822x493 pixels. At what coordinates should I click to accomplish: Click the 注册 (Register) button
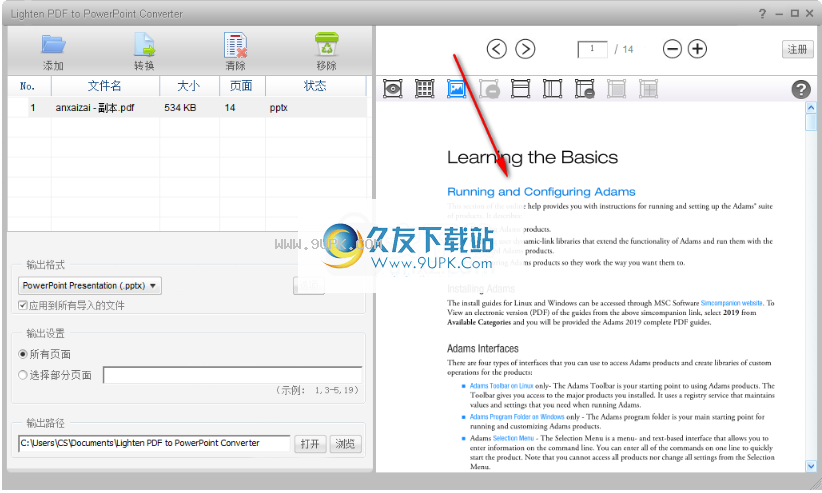[x=797, y=49]
